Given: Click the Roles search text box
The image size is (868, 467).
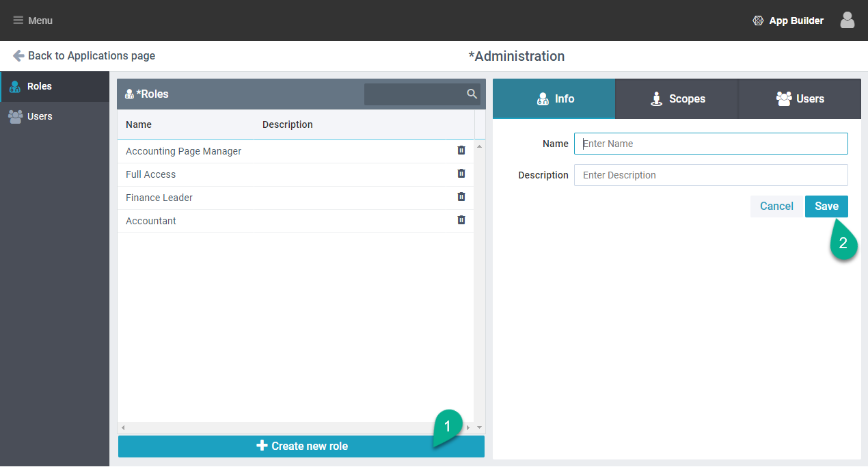Looking at the screenshot, I should [x=414, y=94].
